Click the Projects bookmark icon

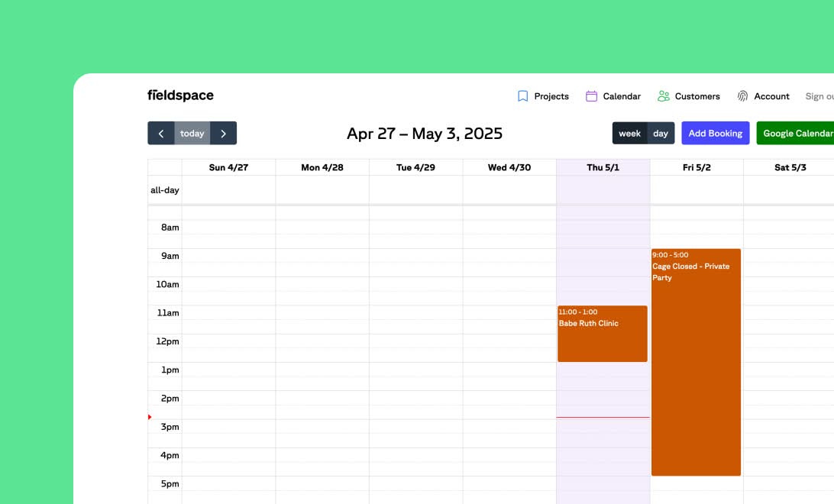522,96
